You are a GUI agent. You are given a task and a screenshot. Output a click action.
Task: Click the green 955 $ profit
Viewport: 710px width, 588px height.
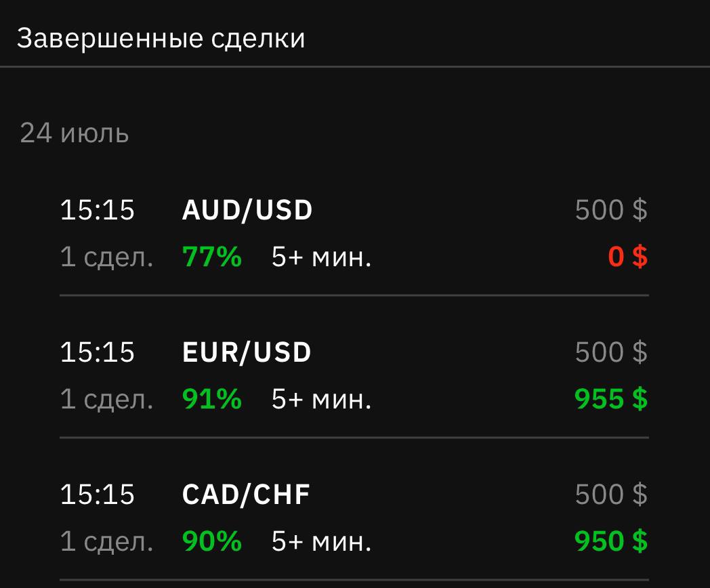click(610, 399)
